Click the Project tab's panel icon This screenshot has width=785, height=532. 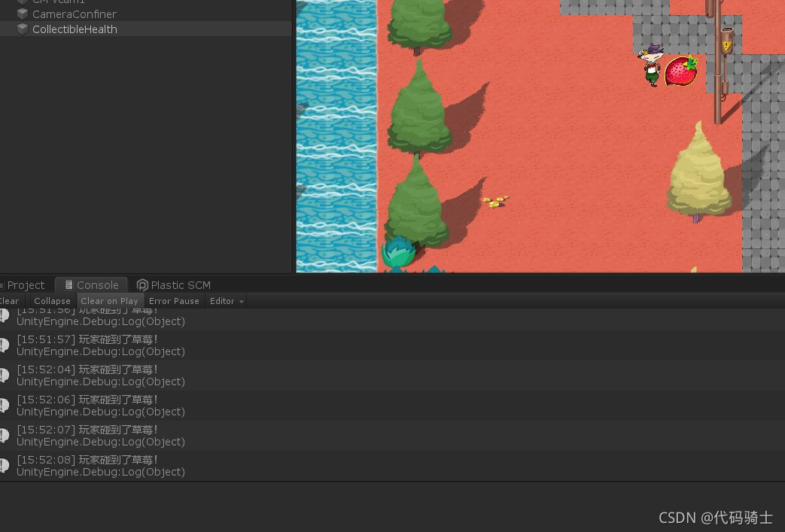click(x=3, y=285)
